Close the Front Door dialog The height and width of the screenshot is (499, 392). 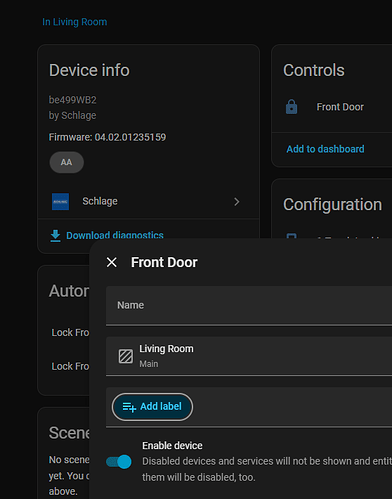click(112, 262)
